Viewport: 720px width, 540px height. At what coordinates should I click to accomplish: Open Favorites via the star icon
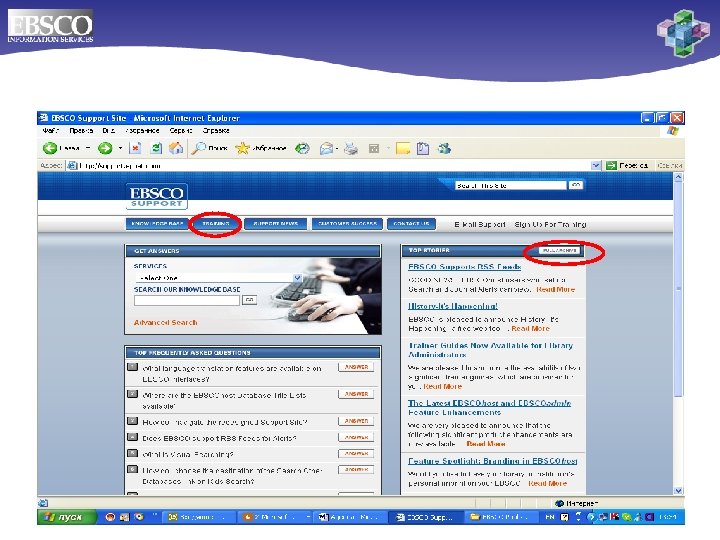point(242,148)
